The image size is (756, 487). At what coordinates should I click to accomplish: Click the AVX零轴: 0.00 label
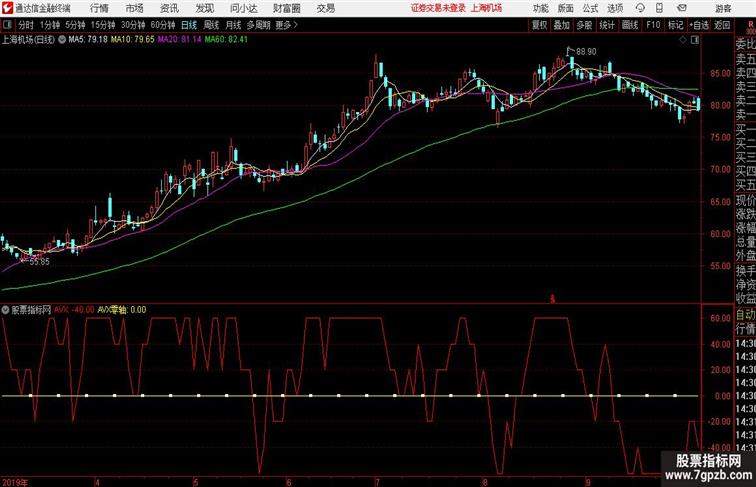[122, 310]
